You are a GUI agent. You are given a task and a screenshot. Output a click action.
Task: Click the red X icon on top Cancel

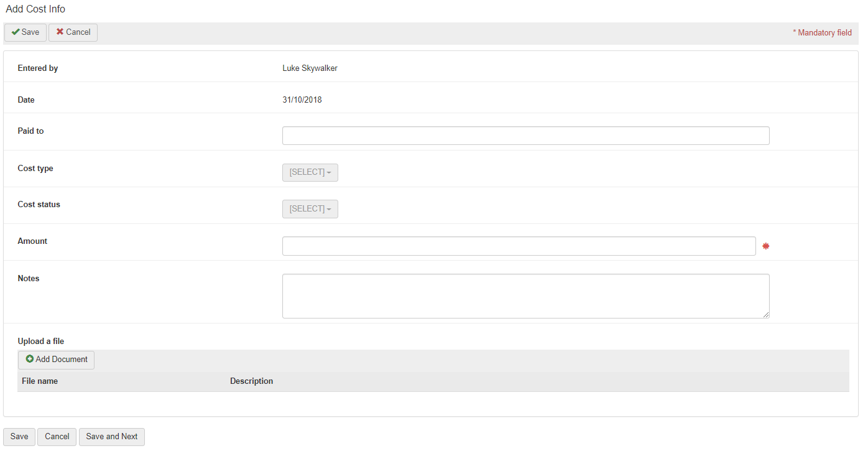(x=60, y=32)
